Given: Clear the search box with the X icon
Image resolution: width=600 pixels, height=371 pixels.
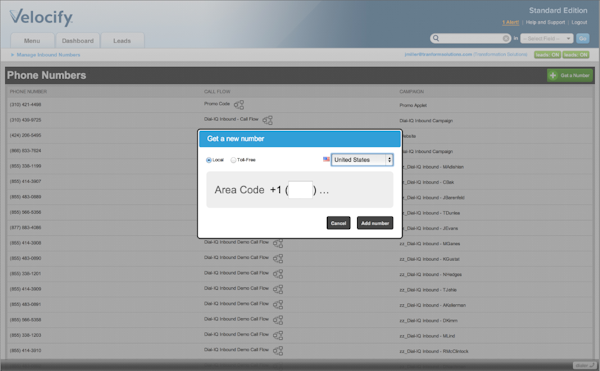Looking at the screenshot, I should coord(506,38).
